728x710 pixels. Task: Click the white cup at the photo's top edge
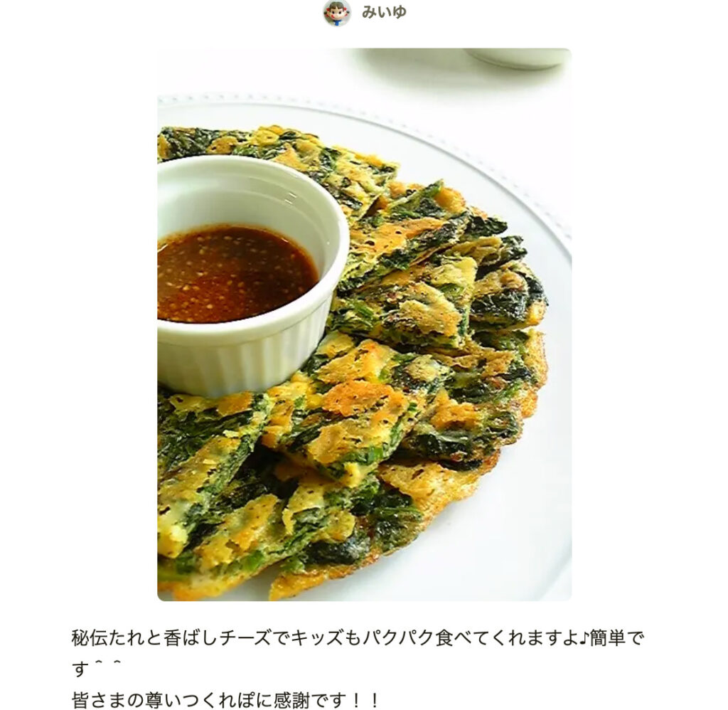click(519, 58)
